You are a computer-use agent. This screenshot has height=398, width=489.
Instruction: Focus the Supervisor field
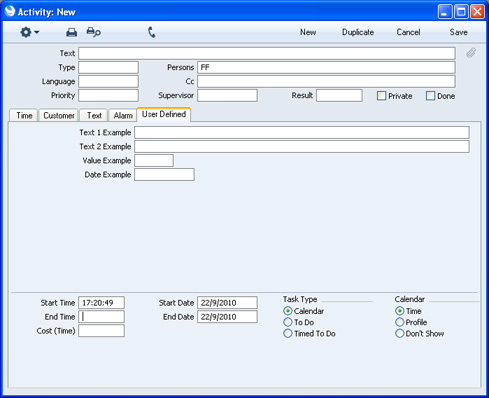pos(227,95)
